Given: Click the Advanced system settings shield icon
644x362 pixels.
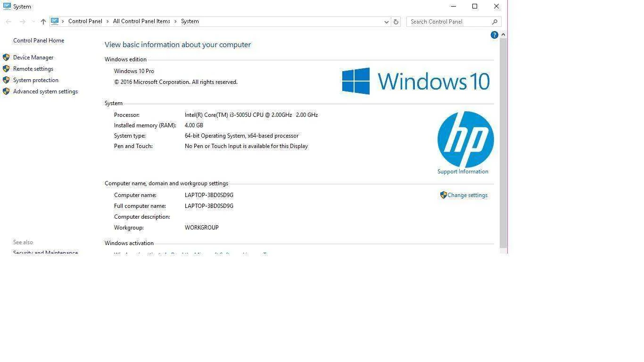Looking at the screenshot, I should (x=6, y=91).
